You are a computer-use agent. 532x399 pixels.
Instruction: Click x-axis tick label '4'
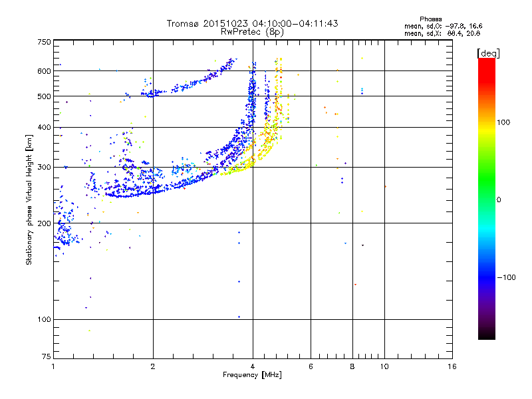253,366
